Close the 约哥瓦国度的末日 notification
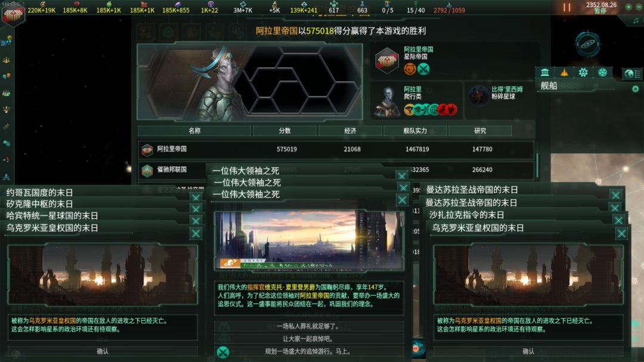The image size is (644, 362). (196, 197)
